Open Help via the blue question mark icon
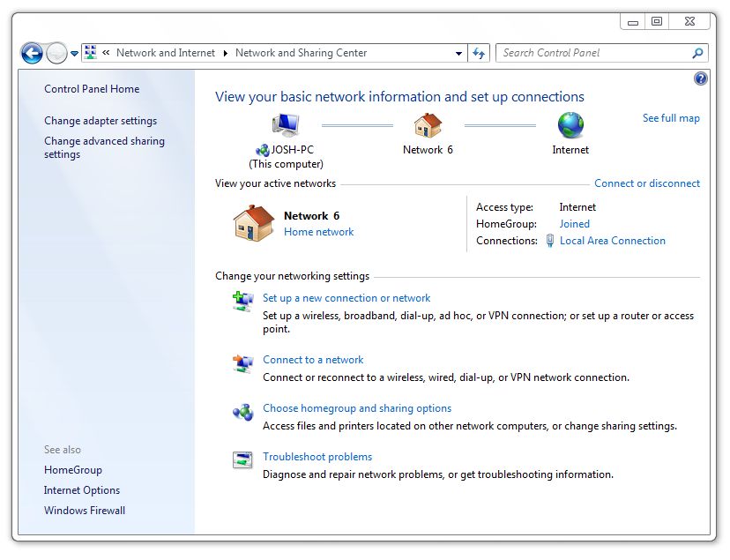 pos(700,78)
